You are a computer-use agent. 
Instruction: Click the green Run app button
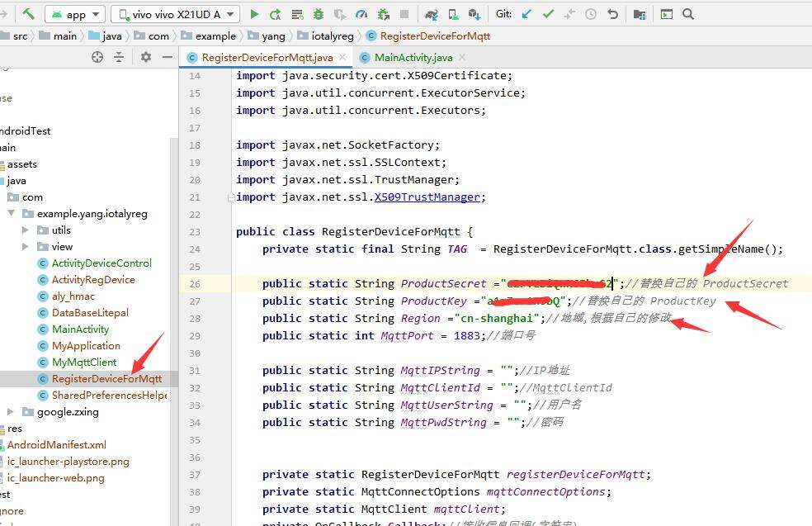tap(254, 14)
